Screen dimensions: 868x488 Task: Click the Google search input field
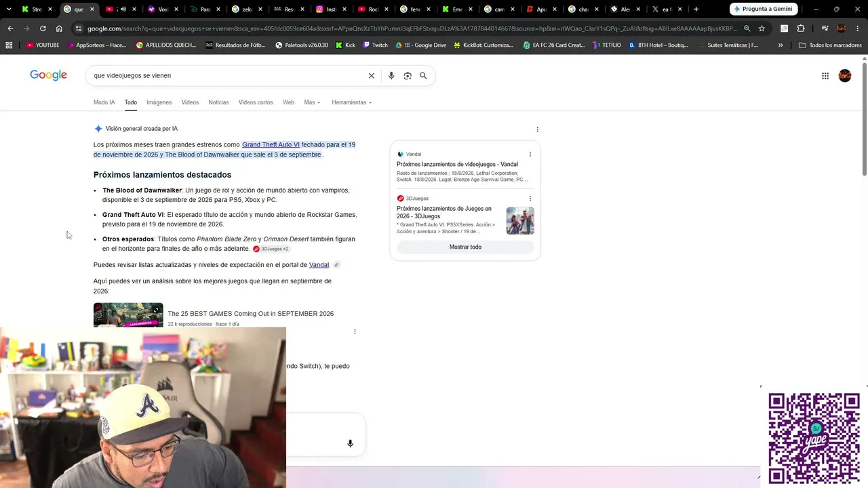[x=228, y=76]
